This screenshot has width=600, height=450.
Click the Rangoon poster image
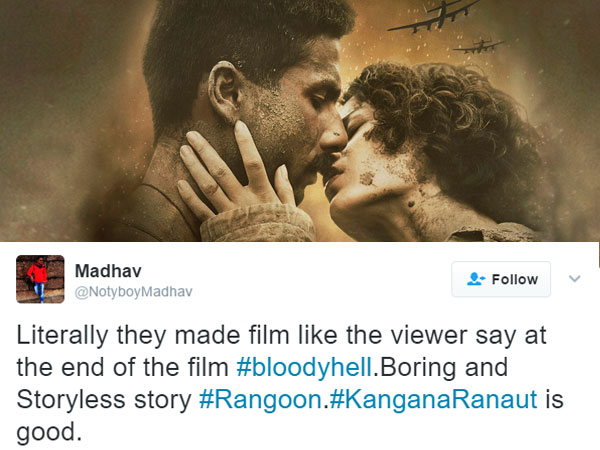click(300, 121)
